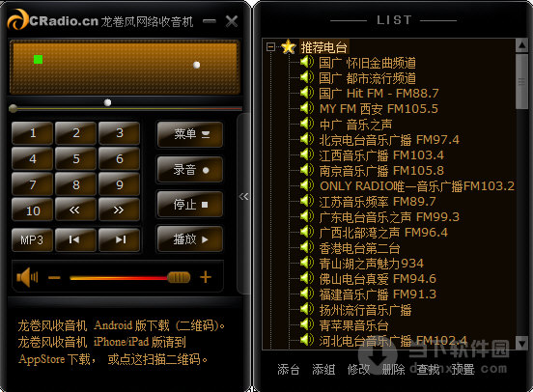Toggle recording with the 录音 button
533x392 pixels.
(189, 170)
